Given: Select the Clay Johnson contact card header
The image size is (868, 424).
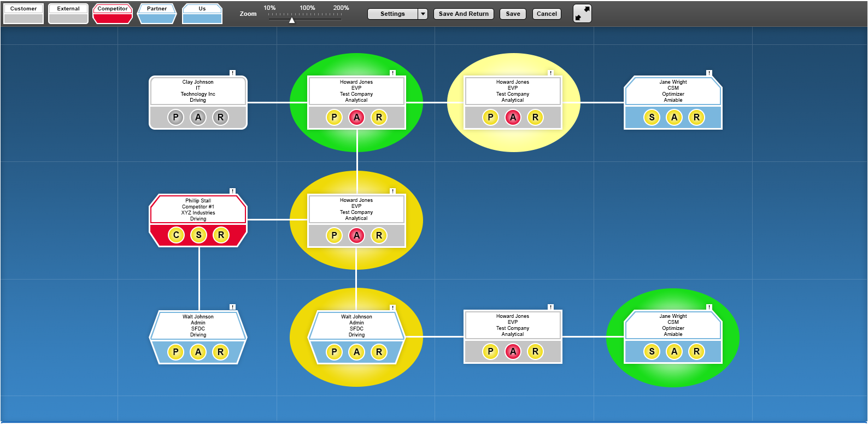Looking at the screenshot, I should point(198,91).
